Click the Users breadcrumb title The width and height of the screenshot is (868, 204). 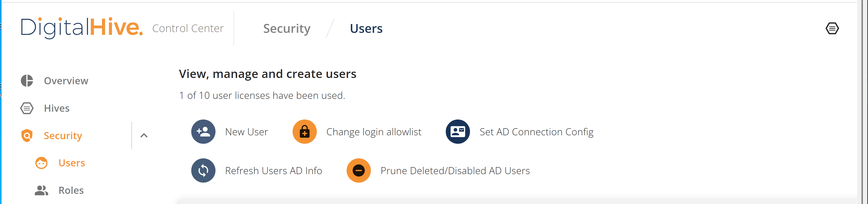point(366,28)
